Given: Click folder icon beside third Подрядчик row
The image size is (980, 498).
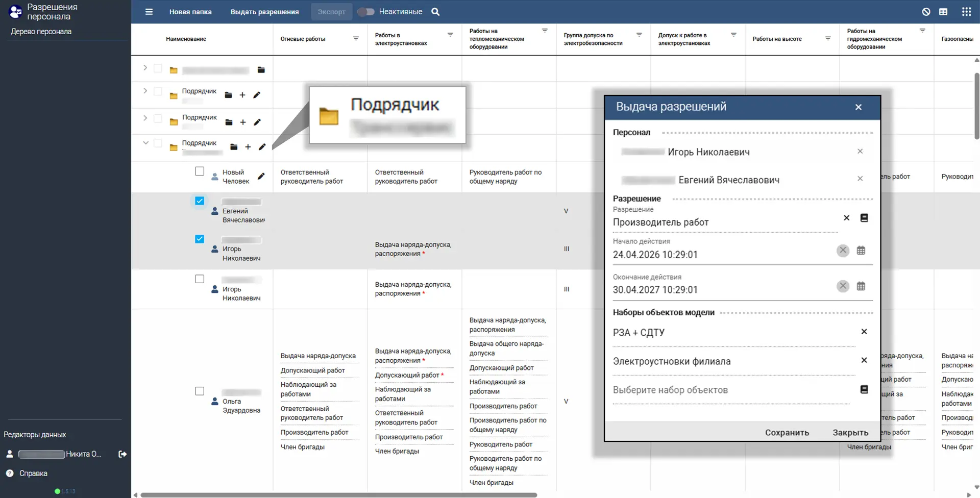Looking at the screenshot, I should point(234,147).
